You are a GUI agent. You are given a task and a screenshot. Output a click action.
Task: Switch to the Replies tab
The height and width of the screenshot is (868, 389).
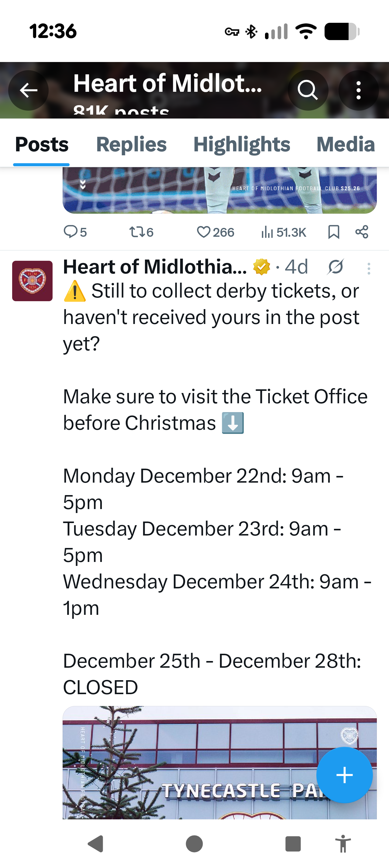pyautogui.click(x=131, y=144)
